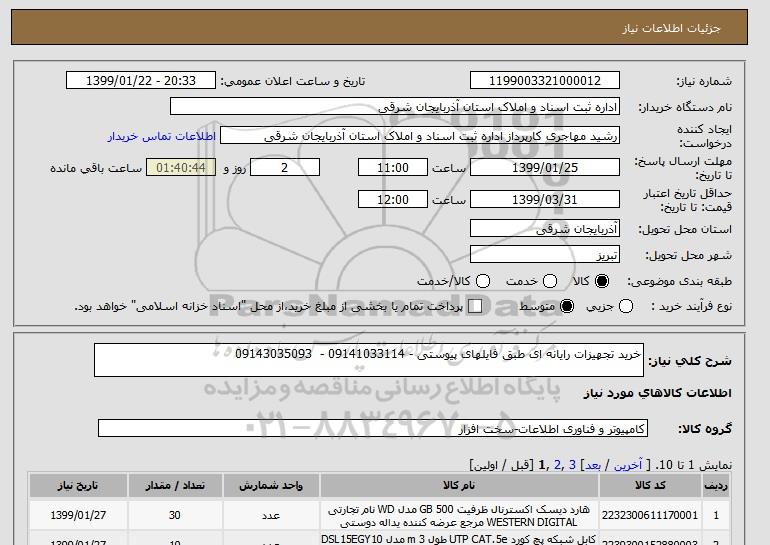The width and height of the screenshot is (770, 545).
Task: Open the اطلاعات تماس خریدار link
Action: [x=162, y=136]
